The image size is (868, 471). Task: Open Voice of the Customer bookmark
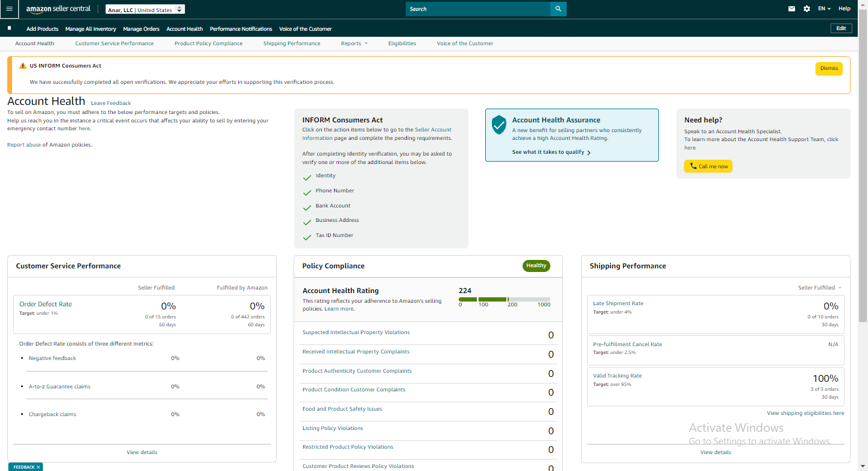tap(305, 29)
